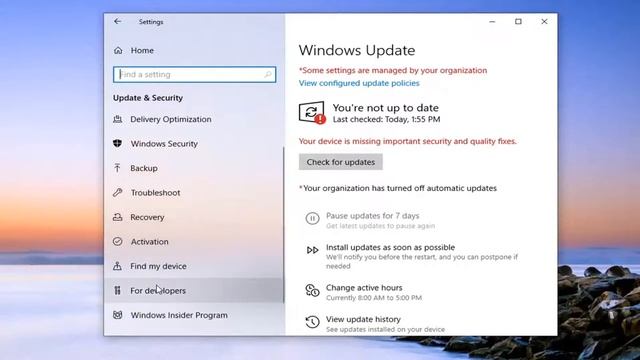Click the pause updates circle icon
640x360 pixels.
click(x=312, y=218)
